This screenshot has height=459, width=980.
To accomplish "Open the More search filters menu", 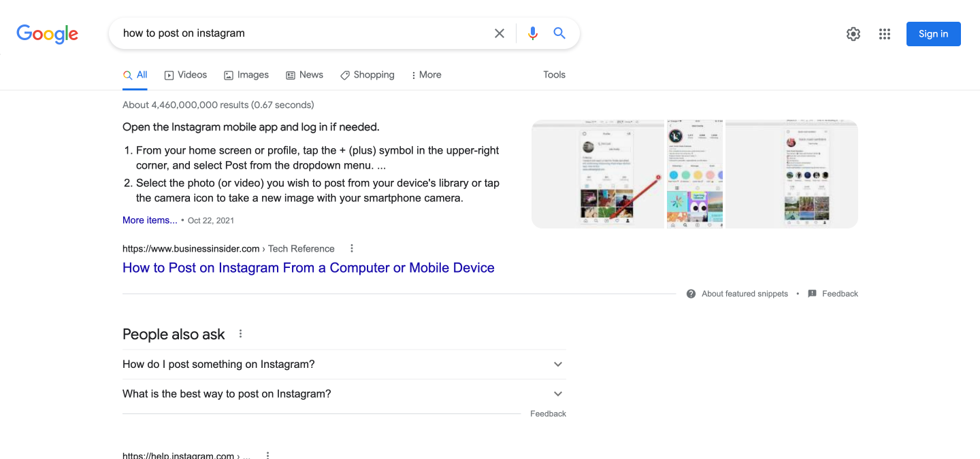I will [x=427, y=75].
